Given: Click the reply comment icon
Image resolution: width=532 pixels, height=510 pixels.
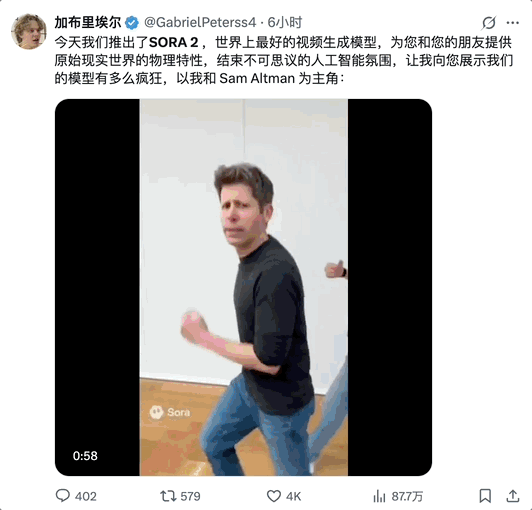Looking at the screenshot, I should 63,496.
